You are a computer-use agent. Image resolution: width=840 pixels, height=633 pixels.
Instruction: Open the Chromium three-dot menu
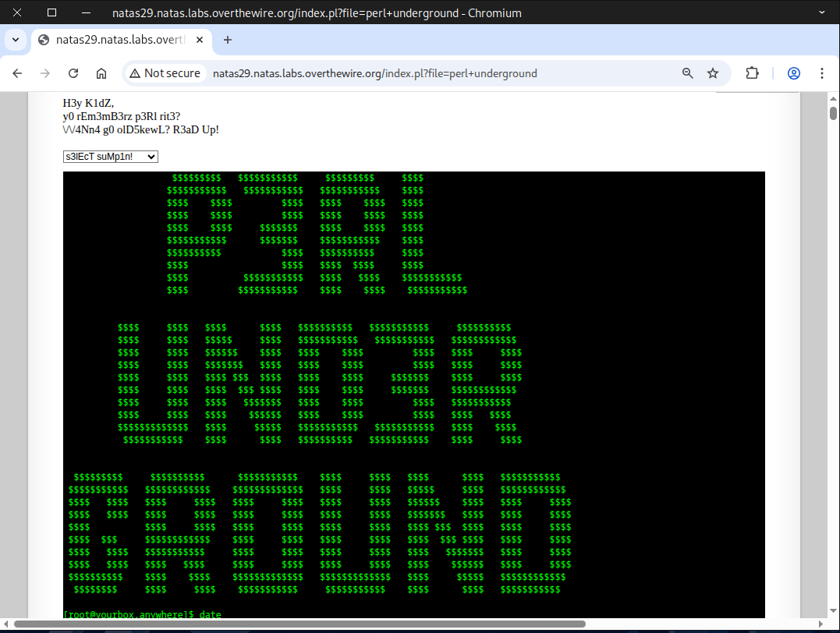pyautogui.click(x=822, y=73)
